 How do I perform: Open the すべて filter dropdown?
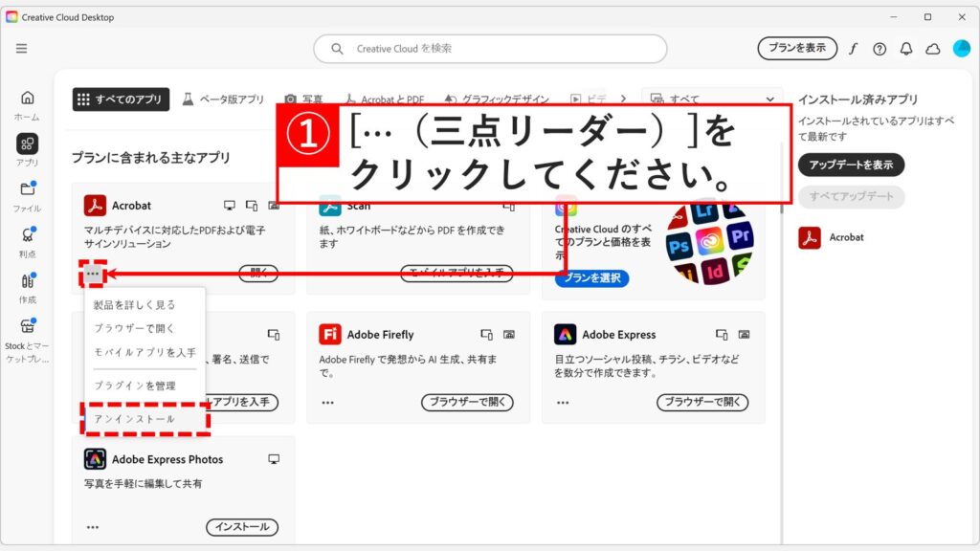click(712, 99)
